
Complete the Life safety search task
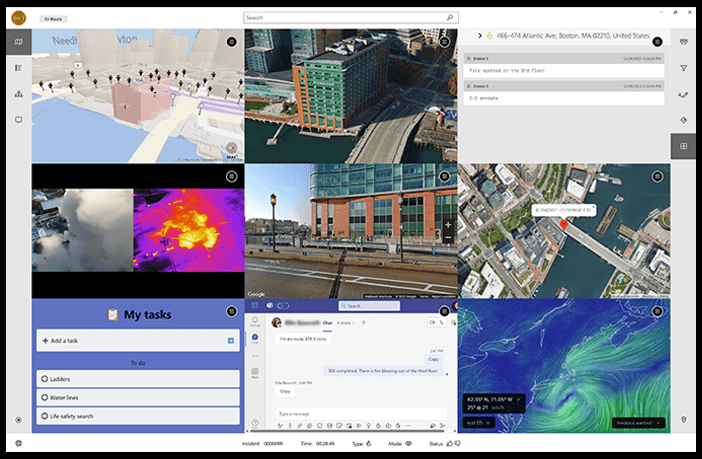coord(46,415)
